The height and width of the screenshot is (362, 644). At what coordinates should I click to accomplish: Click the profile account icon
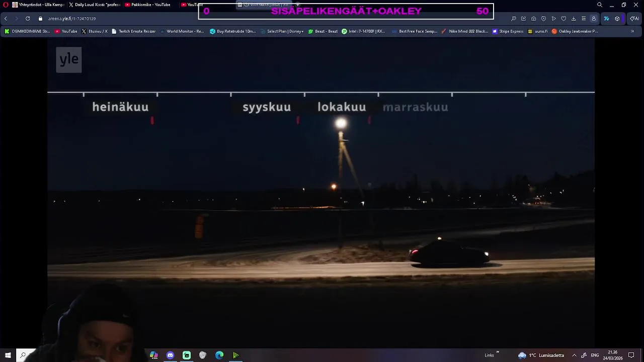(x=594, y=19)
